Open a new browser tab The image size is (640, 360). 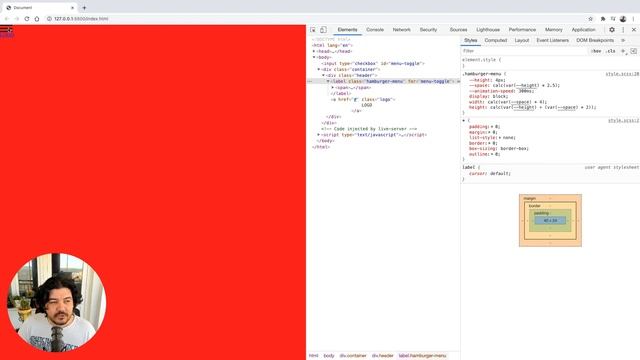tap(84, 8)
